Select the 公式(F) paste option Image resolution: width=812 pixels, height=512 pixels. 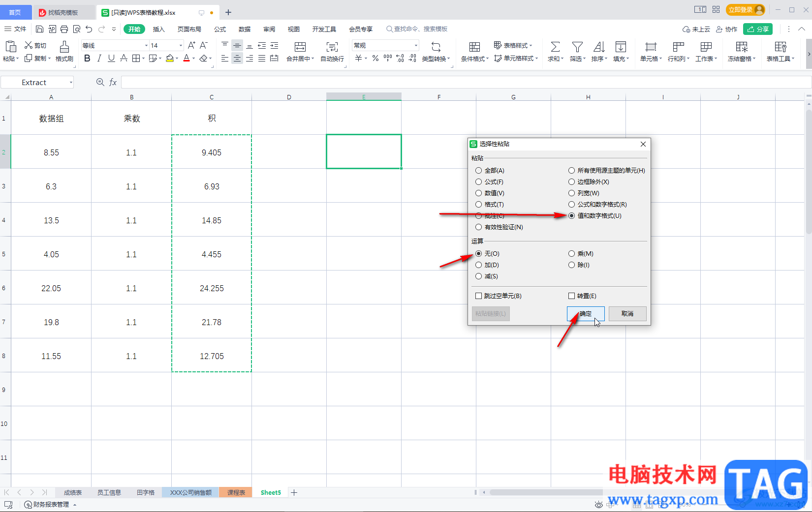coord(489,182)
